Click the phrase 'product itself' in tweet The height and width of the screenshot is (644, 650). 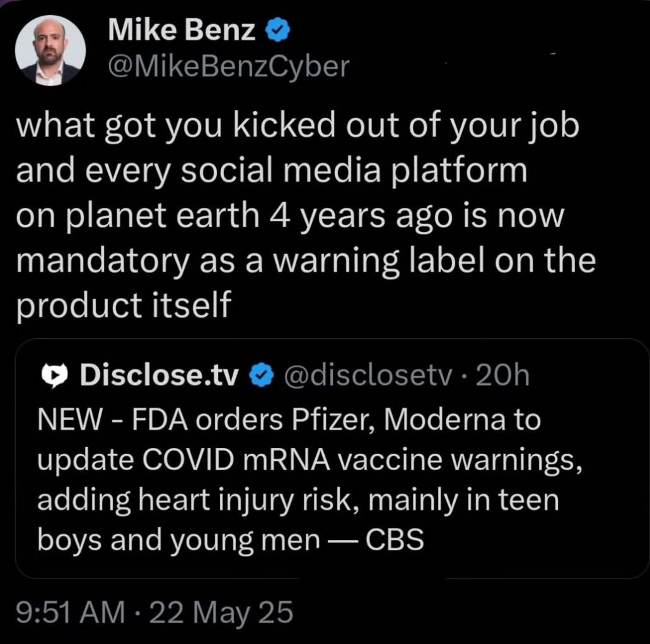[x=124, y=305]
